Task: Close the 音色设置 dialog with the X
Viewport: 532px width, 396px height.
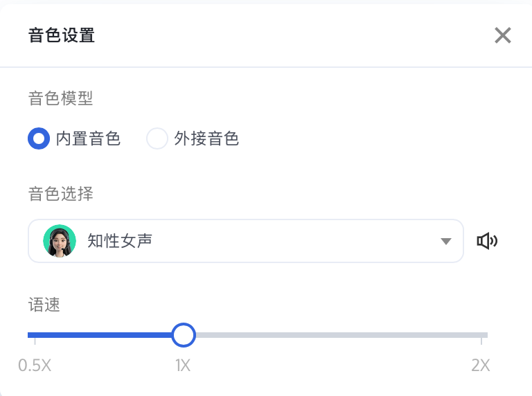Action: click(502, 35)
